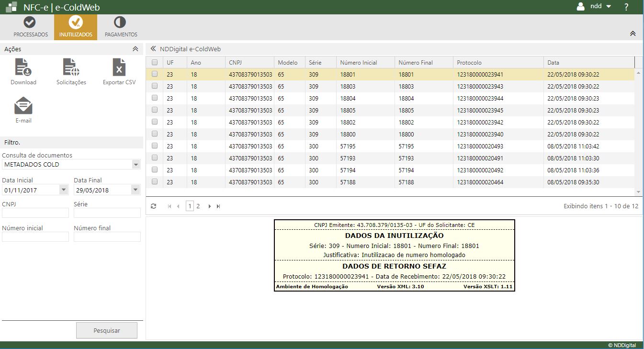Go to next page using arrow icon
This screenshot has height=349, width=644.
pos(209,206)
